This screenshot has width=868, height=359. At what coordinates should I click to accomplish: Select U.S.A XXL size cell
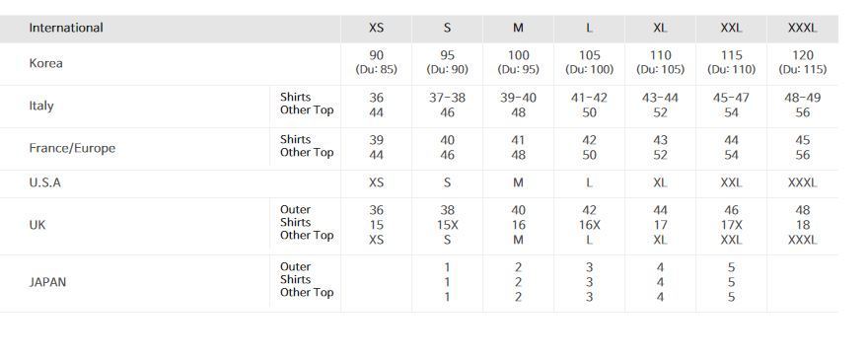click(731, 182)
